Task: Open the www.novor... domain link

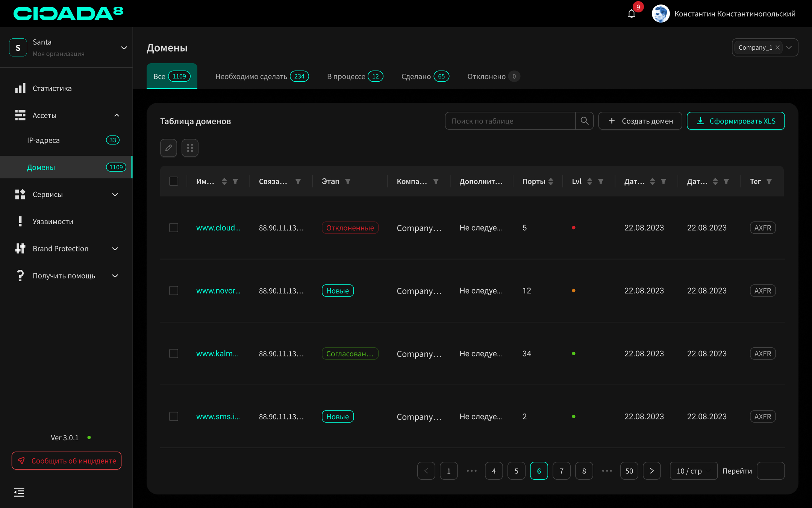Action: click(x=218, y=291)
